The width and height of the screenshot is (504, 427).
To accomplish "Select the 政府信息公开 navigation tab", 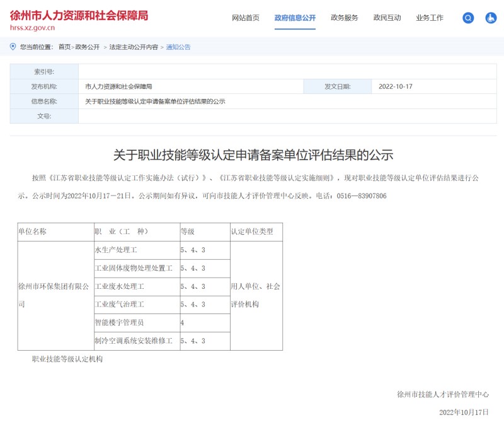I will point(295,18).
